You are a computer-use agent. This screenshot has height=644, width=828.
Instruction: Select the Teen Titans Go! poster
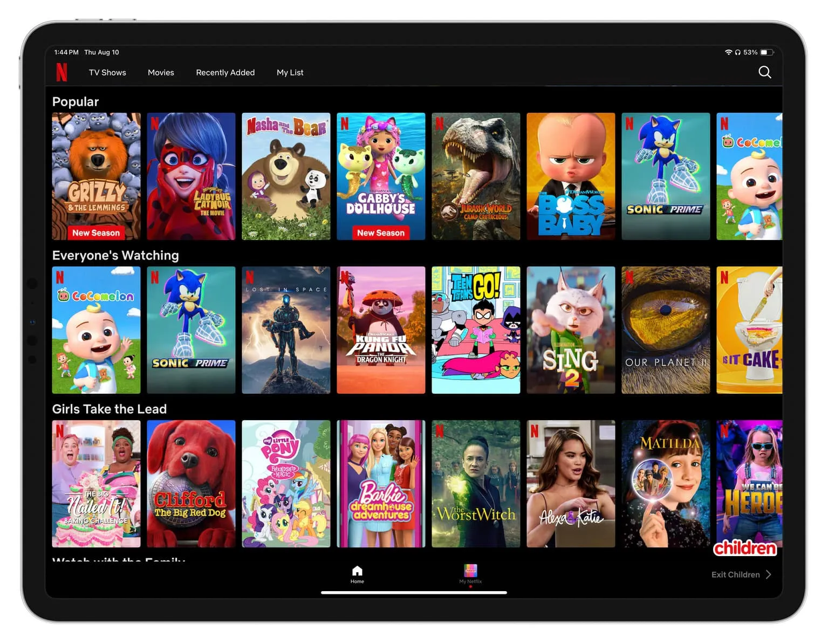476,330
